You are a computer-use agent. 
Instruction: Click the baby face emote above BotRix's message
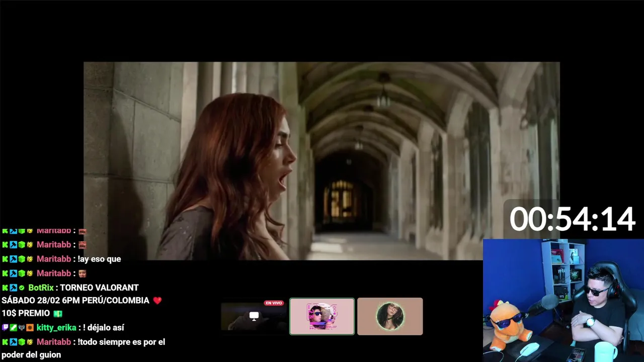(82, 274)
